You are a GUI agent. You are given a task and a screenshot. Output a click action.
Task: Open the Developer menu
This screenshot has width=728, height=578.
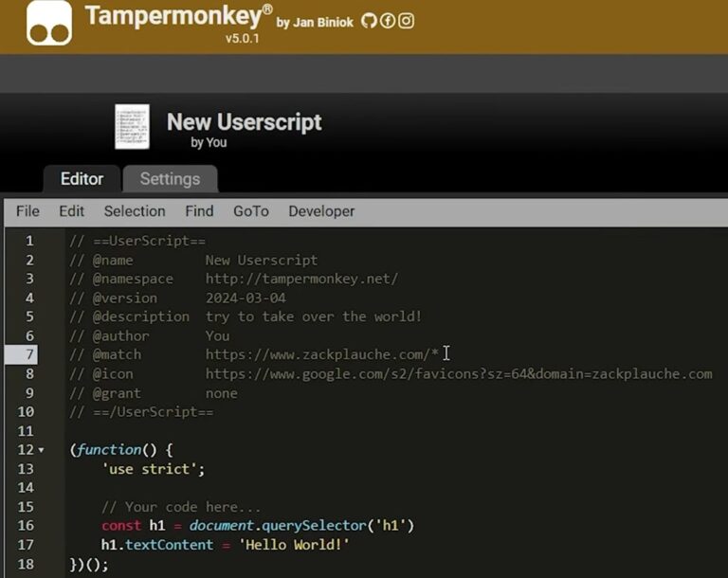tap(321, 211)
